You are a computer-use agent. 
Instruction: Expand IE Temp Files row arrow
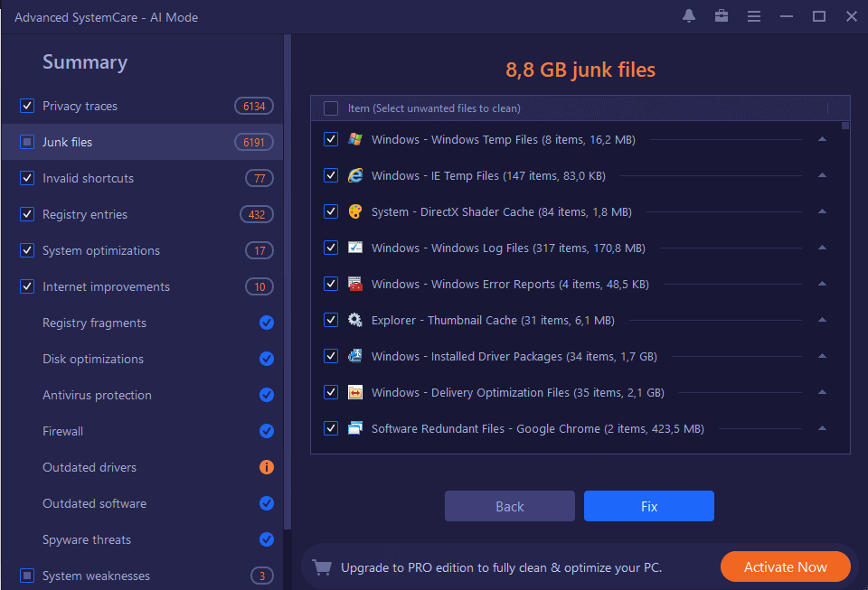(x=822, y=175)
